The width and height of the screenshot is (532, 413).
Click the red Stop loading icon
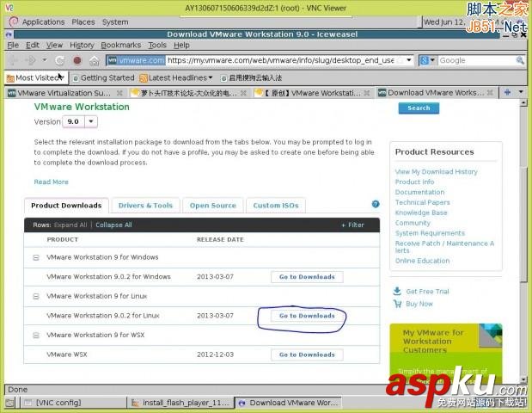pyautogui.click(x=77, y=60)
